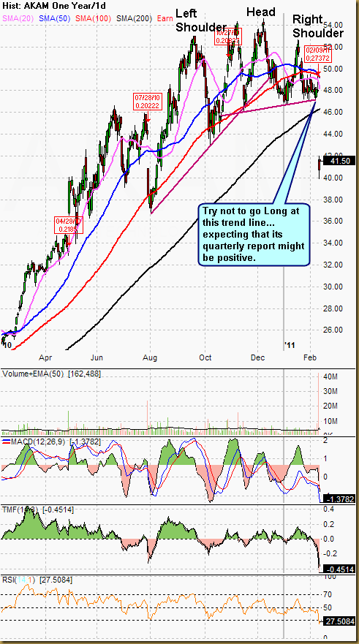Click the 41.50 current price tag

(339, 161)
